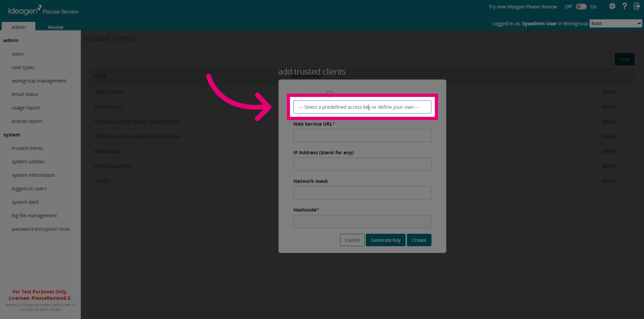Click the Create button
Image resolution: width=644 pixels, height=319 pixels.
click(419, 240)
